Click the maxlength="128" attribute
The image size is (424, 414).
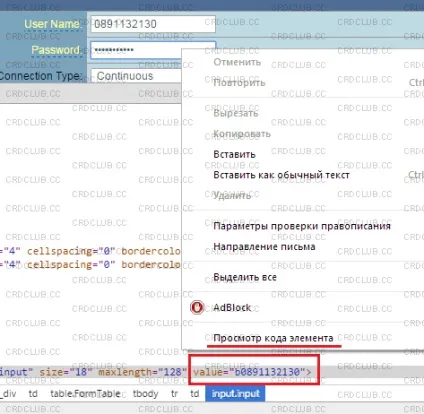[142, 372]
